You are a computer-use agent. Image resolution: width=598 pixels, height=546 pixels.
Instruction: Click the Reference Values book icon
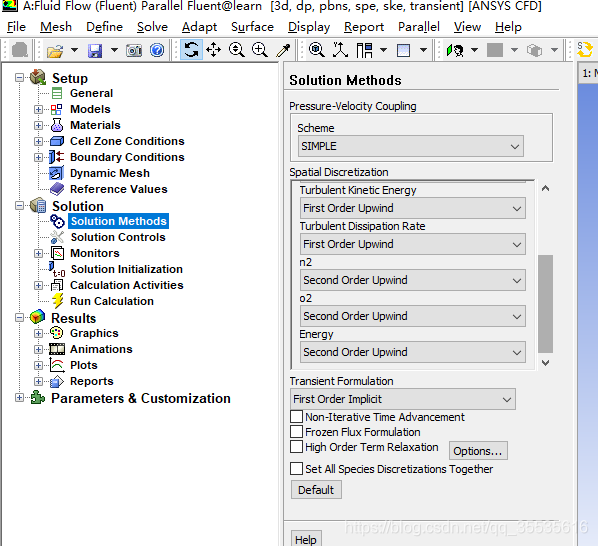[x=57, y=189]
